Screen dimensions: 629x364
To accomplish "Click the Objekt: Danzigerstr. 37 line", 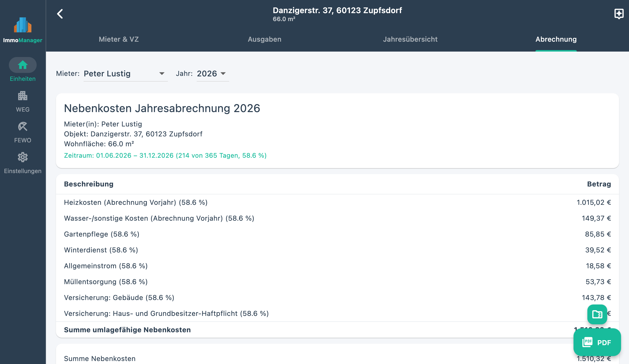I will (x=133, y=134).
